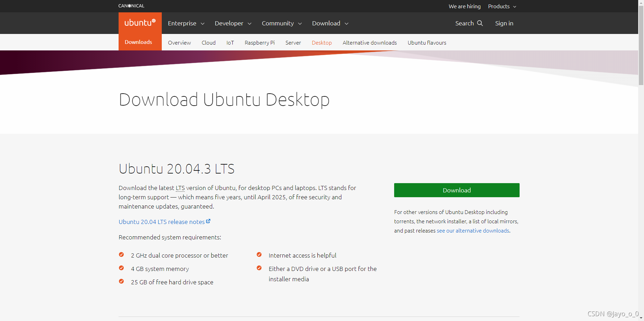Open the Raspberry Pi downloads tab
Image resolution: width=644 pixels, height=321 pixels.
(x=259, y=43)
